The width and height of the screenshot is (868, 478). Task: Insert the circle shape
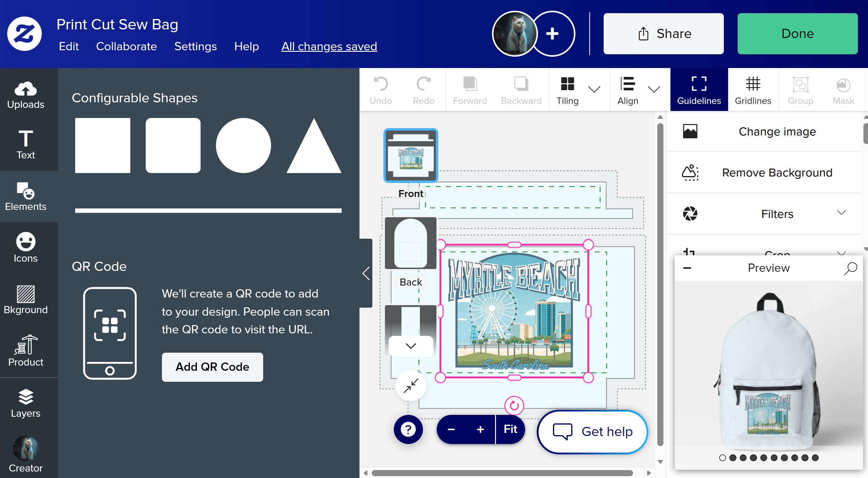243,146
